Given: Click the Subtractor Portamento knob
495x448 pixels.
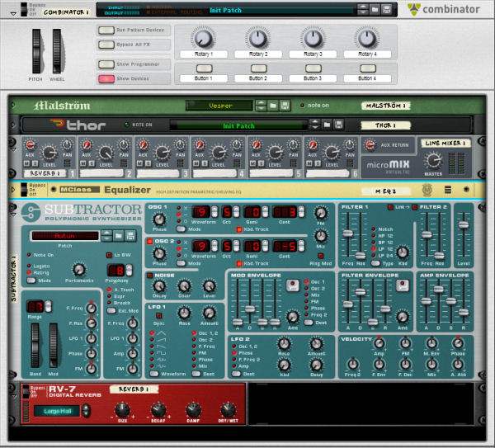Looking at the screenshot, I should [79, 269].
